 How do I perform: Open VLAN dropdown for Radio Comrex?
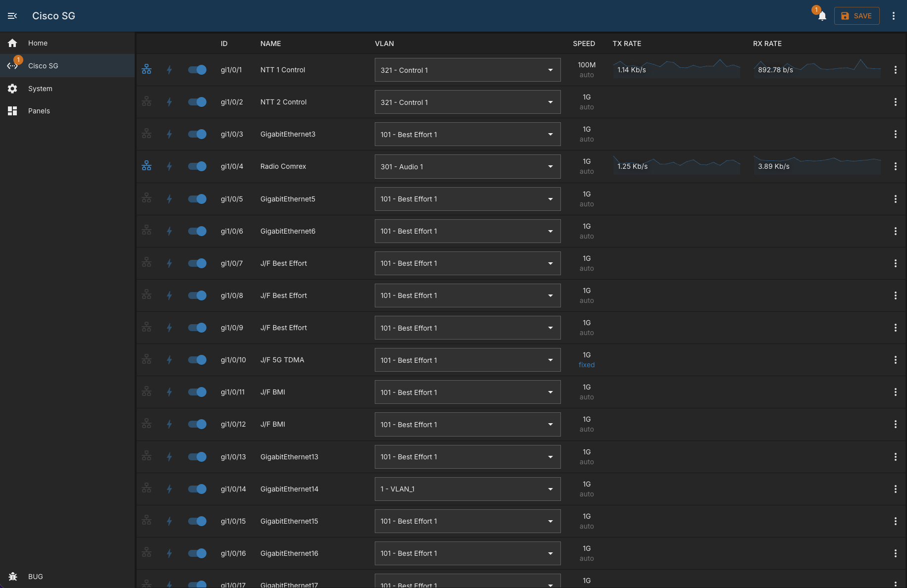click(467, 166)
